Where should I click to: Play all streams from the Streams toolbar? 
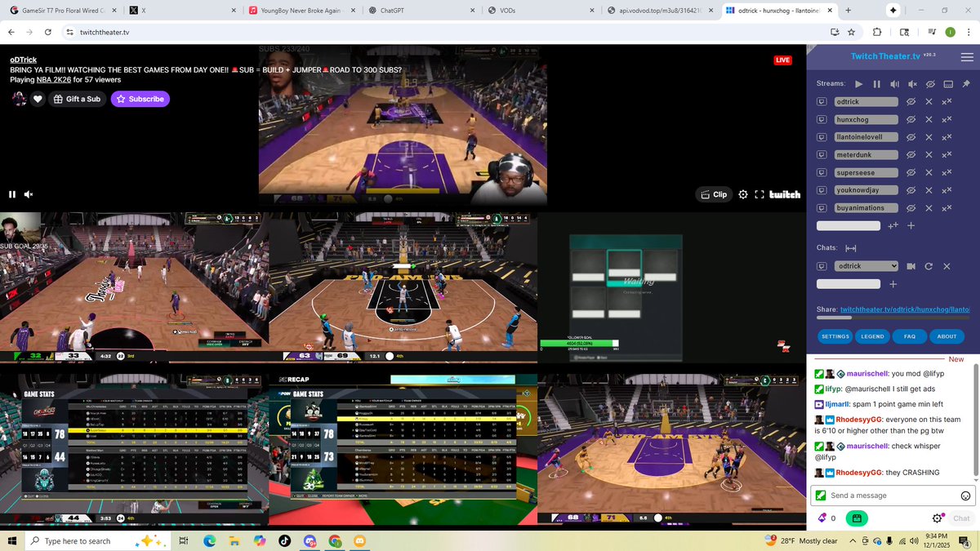[859, 84]
